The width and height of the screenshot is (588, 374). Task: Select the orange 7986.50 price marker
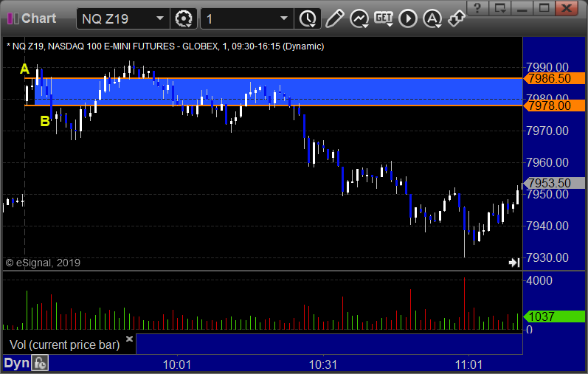[x=554, y=78]
